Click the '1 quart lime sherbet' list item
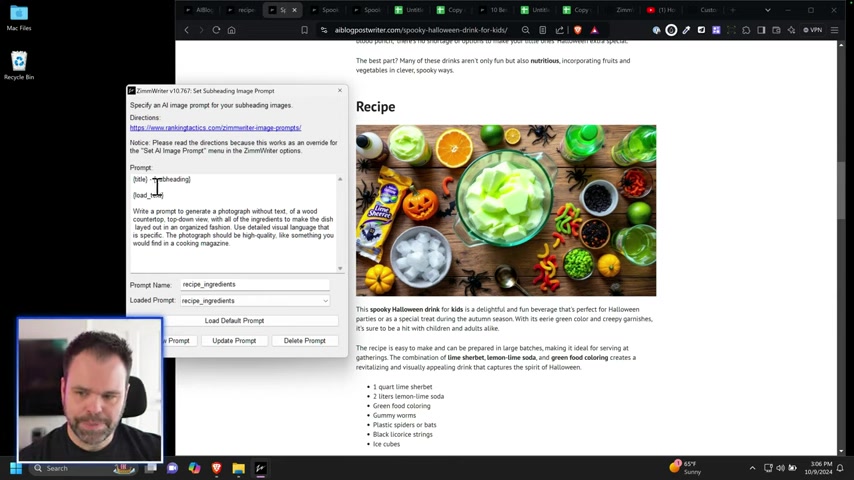The image size is (854, 480). pyautogui.click(x=402, y=387)
